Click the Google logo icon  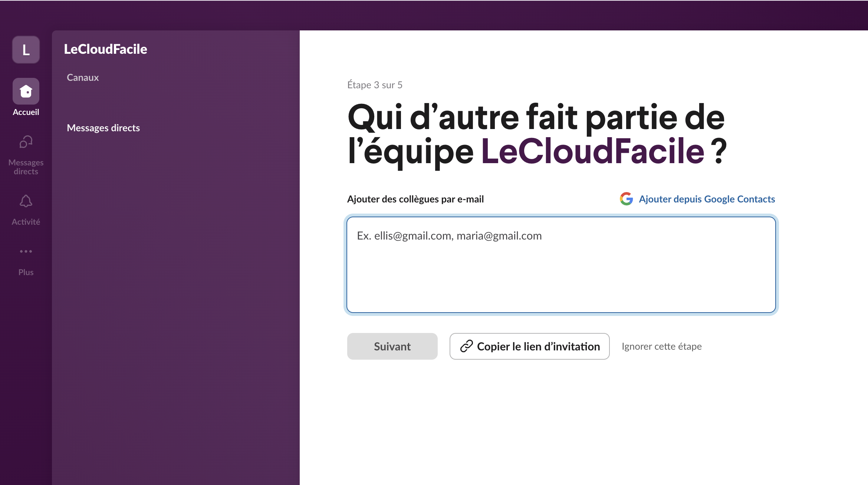coord(626,199)
